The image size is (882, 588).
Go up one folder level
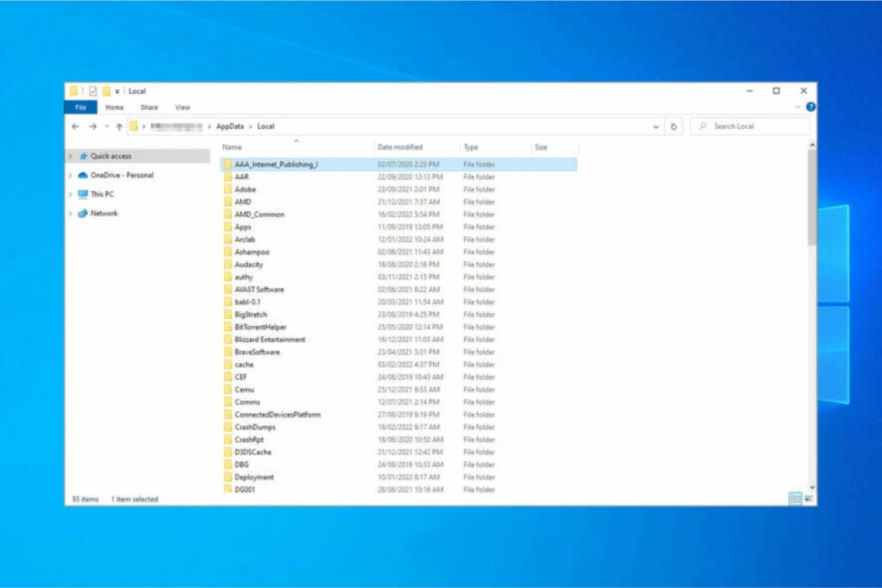coord(119,126)
